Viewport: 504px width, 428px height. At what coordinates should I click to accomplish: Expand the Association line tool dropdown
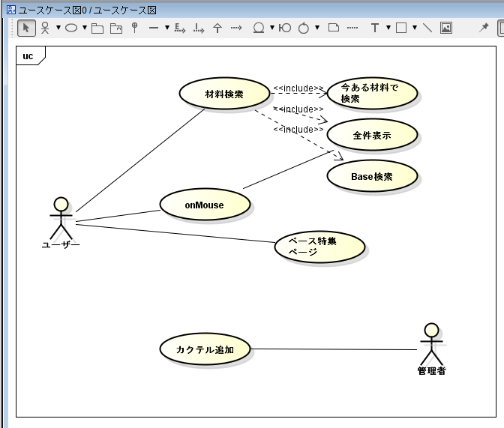(x=166, y=28)
